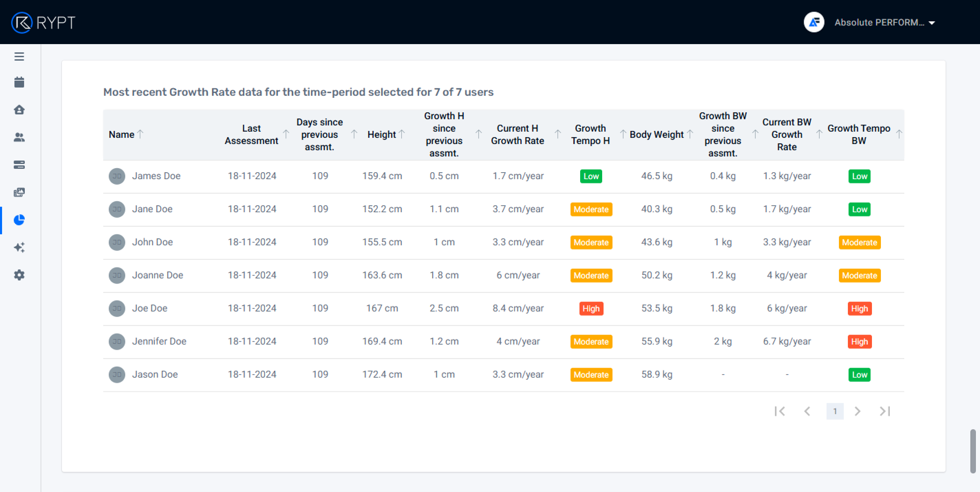This screenshot has height=492, width=980.
Task: Select page 1 in pagination
Action: pyautogui.click(x=835, y=411)
